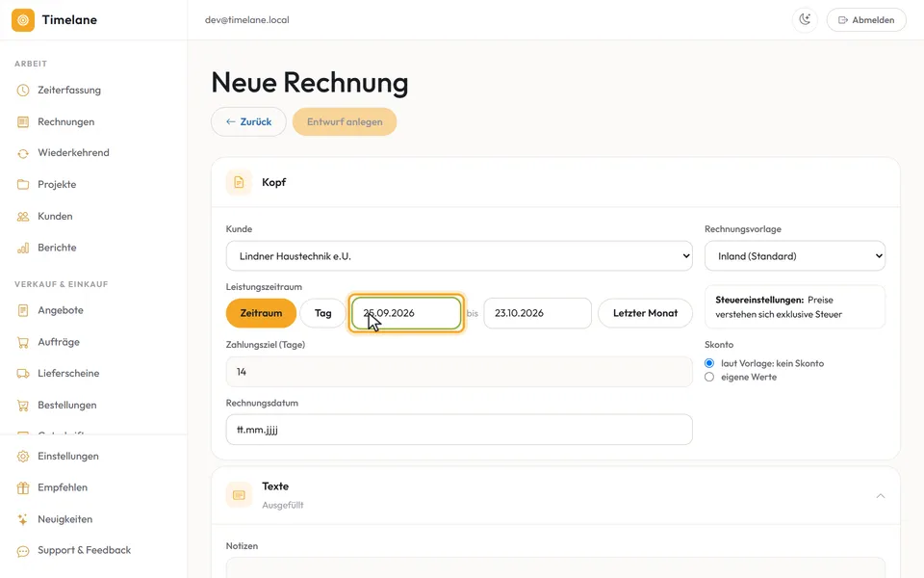Click the 'Ausgefüllt' status text
This screenshot has width=924, height=578.
(283, 506)
